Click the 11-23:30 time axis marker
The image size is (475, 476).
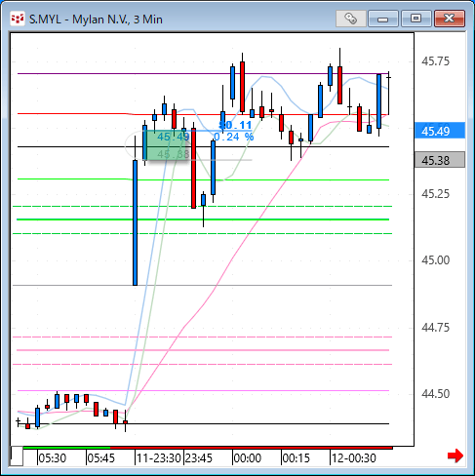158,458
